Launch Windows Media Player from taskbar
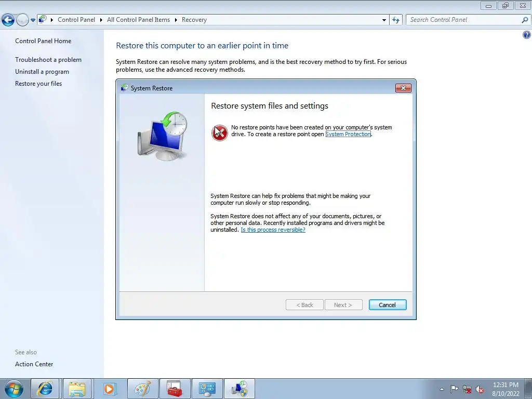532x399 pixels. pyautogui.click(x=109, y=389)
